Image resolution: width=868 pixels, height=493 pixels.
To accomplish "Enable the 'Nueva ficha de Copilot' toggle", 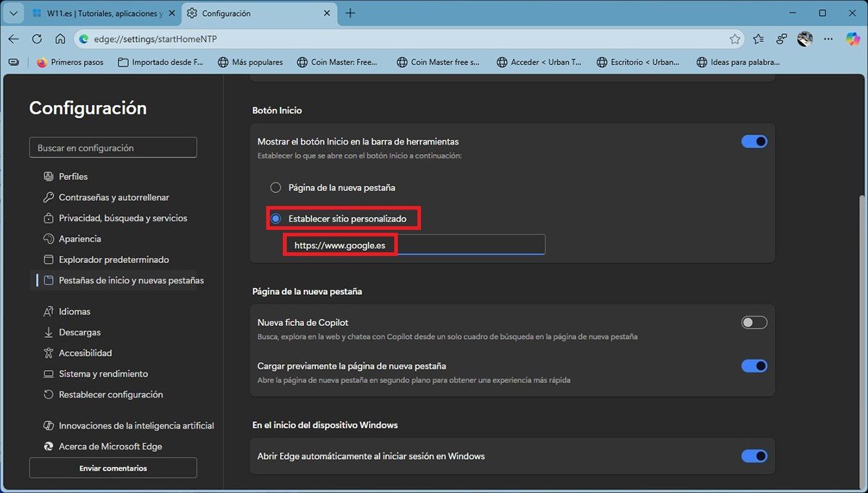I will 754,322.
